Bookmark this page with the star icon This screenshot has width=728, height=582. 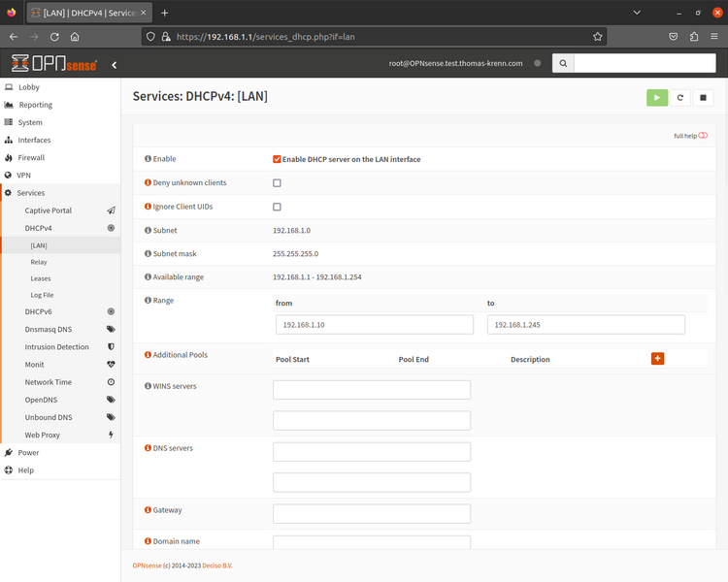click(598, 37)
